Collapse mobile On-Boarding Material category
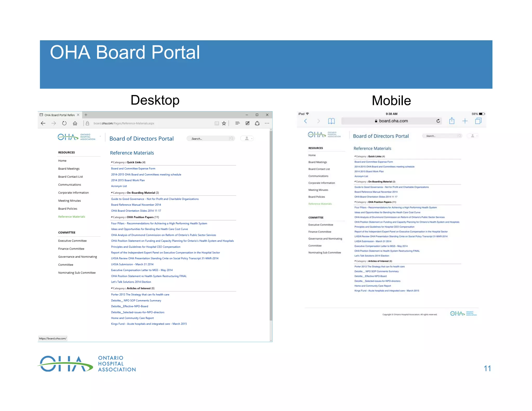The image size is (532, 411). [x=355, y=182]
